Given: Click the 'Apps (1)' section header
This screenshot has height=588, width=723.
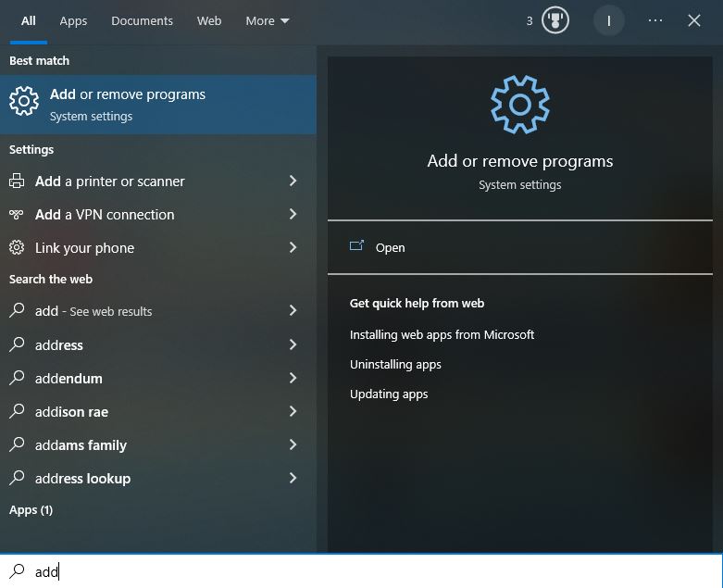Looking at the screenshot, I should tap(31, 509).
